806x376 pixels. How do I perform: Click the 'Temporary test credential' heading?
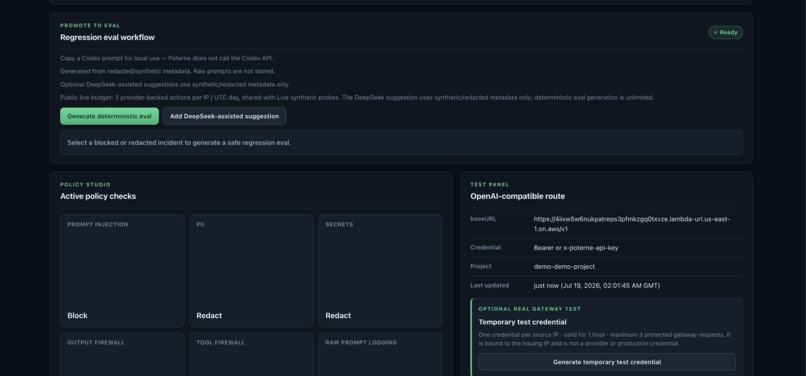(x=522, y=322)
